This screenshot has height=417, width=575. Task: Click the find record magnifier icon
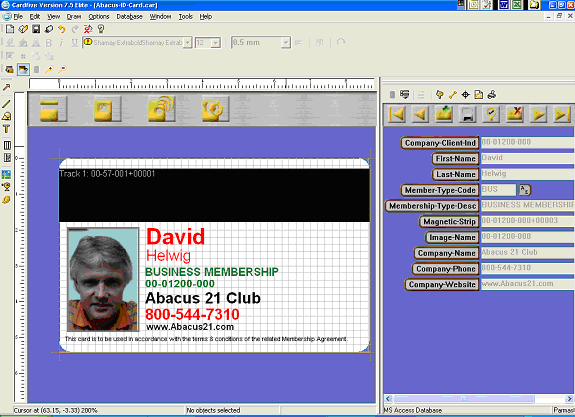[x=491, y=114]
